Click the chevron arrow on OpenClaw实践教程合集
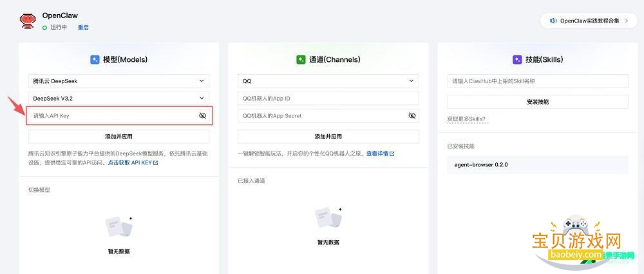The height and width of the screenshot is (274, 644). pos(627,21)
